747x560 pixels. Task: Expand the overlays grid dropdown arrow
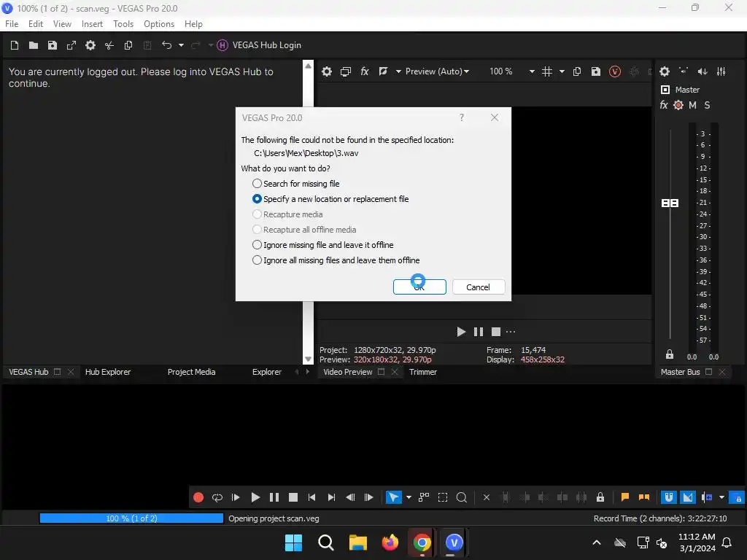(x=562, y=71)
